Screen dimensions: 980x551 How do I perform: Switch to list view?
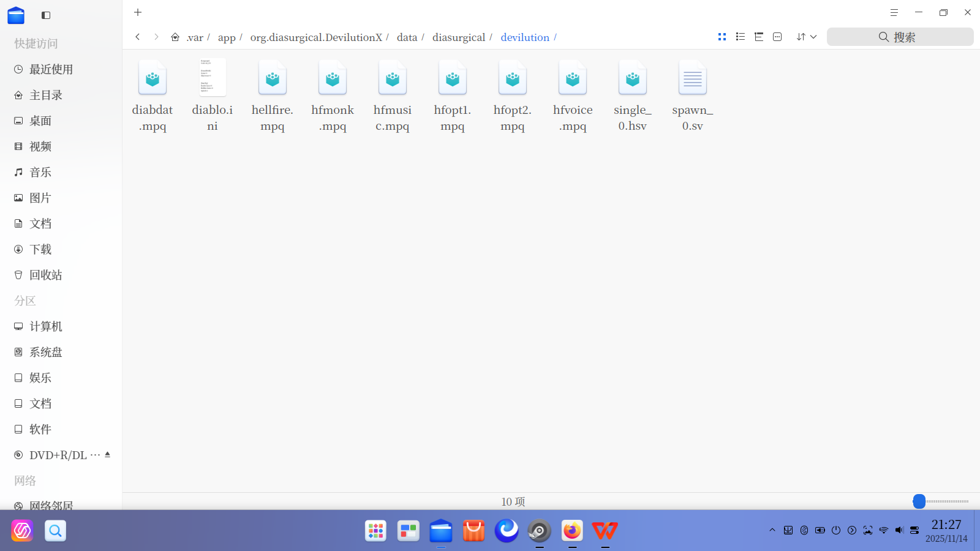741,37
